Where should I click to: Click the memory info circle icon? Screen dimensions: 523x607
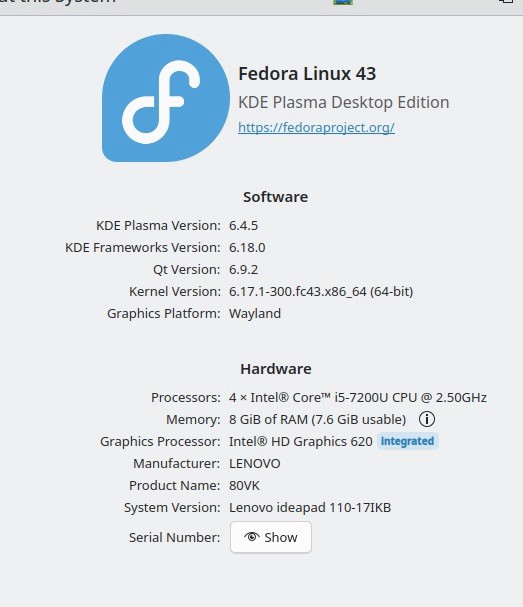click(x=427, y=419)
